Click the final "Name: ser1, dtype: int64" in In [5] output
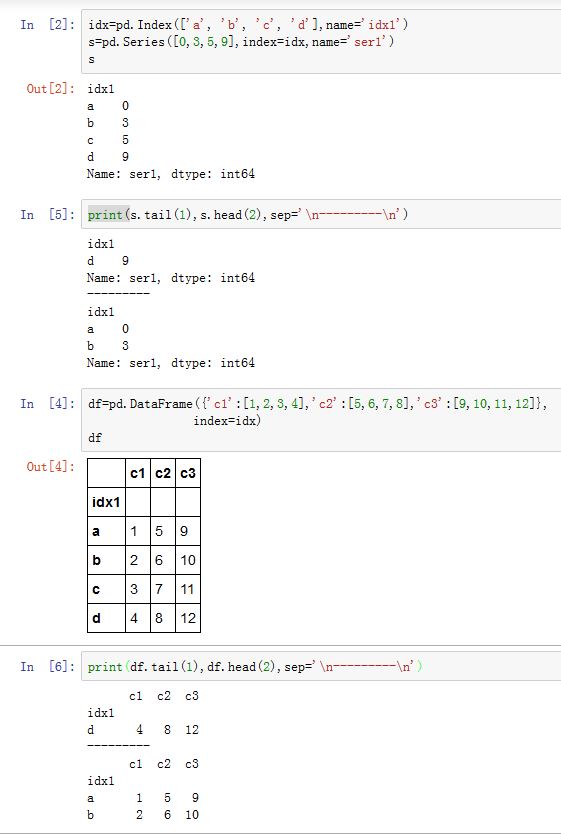This screenshot has height=839, width=561. 171,363
